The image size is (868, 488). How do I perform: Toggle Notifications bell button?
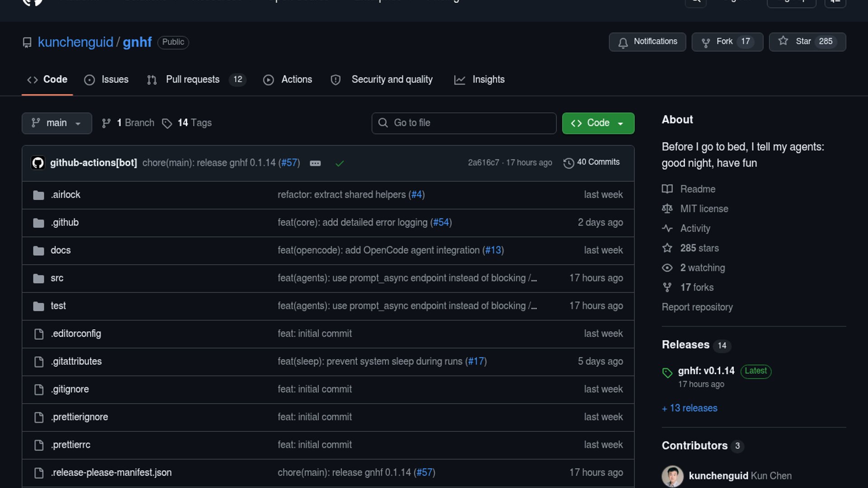[x=647, y=42]
